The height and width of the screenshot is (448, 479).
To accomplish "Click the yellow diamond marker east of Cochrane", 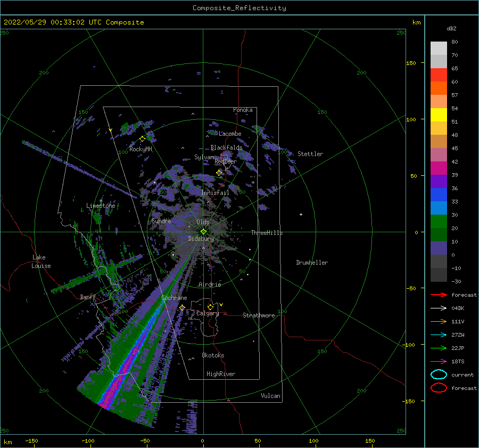I will point(183,307).
